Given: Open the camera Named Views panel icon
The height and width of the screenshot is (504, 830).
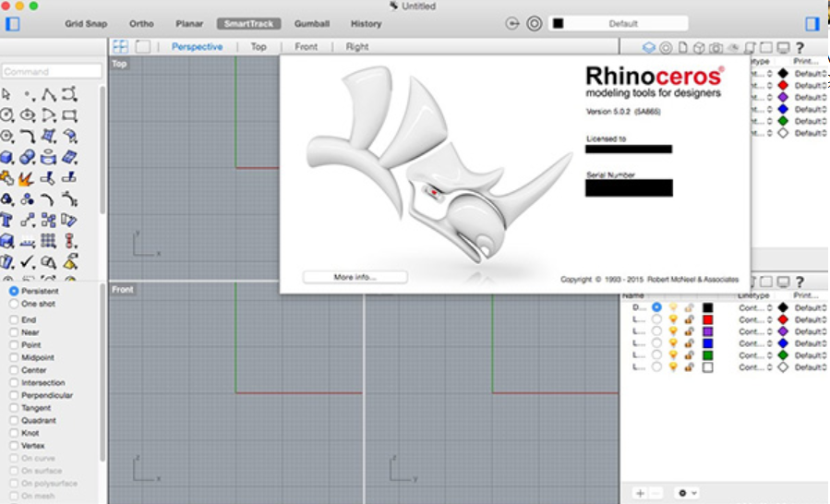Looking at the screenshot, I should (x=716, y=48).
